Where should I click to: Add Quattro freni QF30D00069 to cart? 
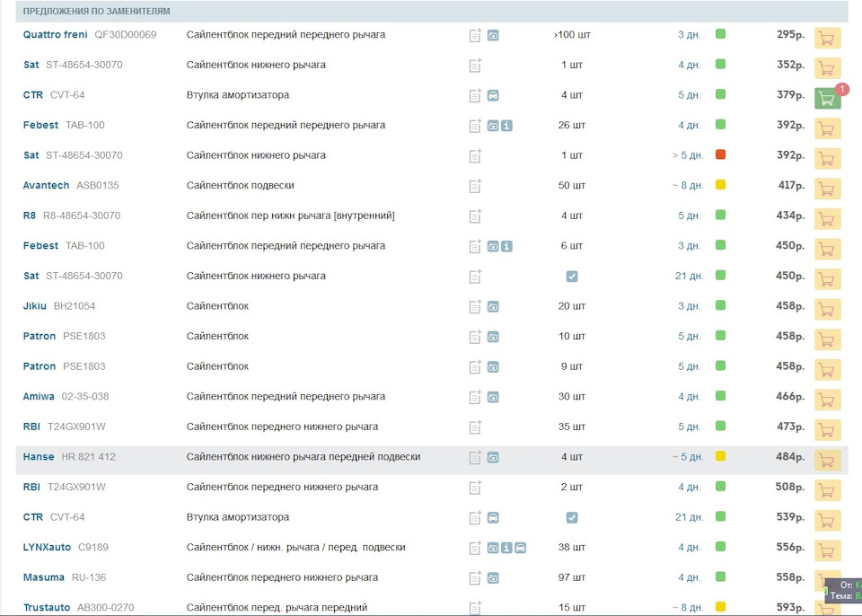click(x=827, y=39)
